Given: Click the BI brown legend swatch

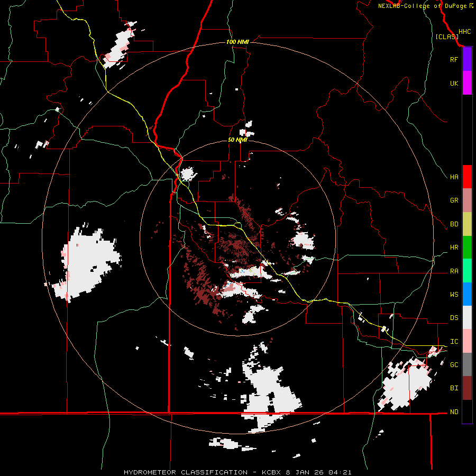Looking at the screenshot, I should pyautogui.click(x=467, y=388).
